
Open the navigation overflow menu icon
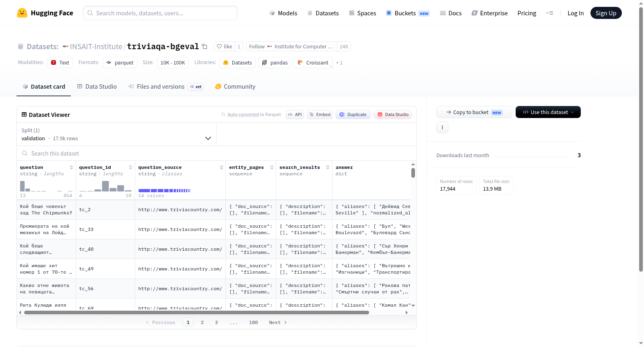click(x=549, y=13)
